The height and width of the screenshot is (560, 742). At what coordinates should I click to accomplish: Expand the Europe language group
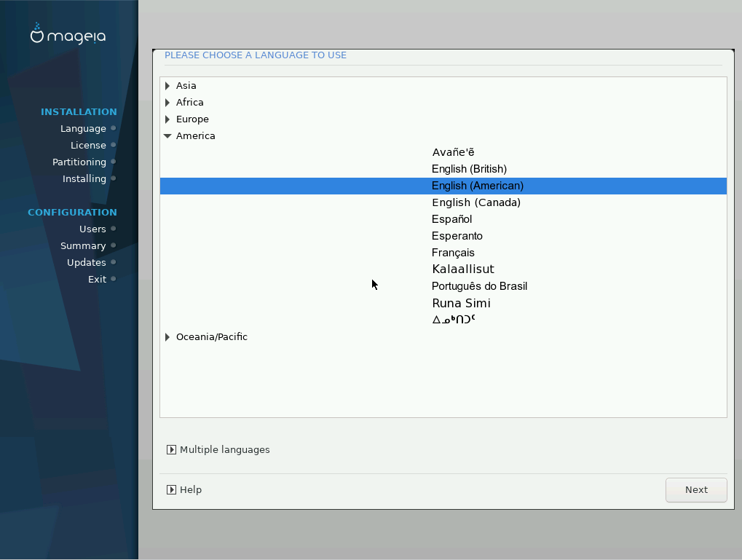(x=167, y=119)
